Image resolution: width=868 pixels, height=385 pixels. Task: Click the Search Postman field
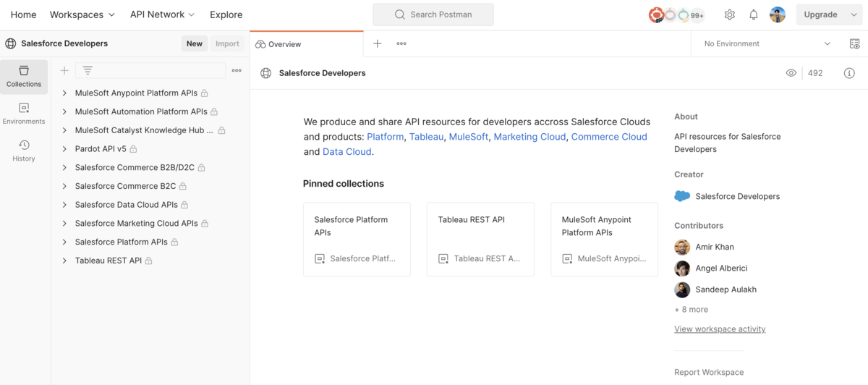[x=433, y=14]
